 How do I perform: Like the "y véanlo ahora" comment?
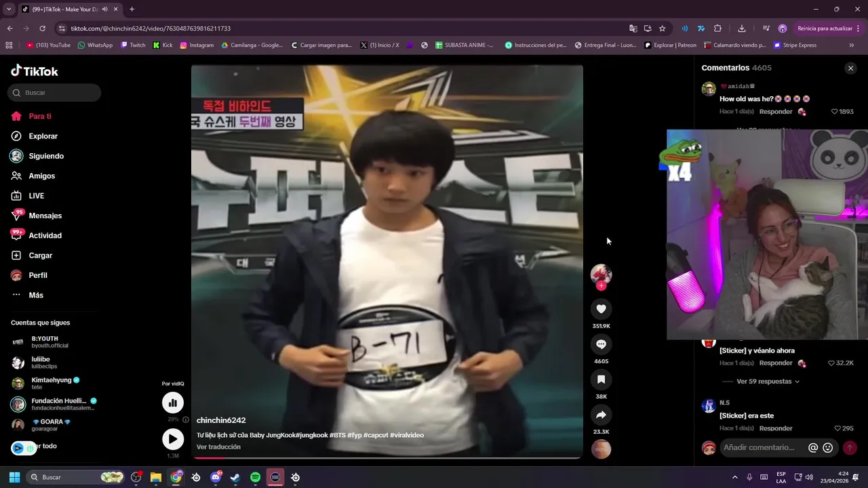[x=831, y=363]
